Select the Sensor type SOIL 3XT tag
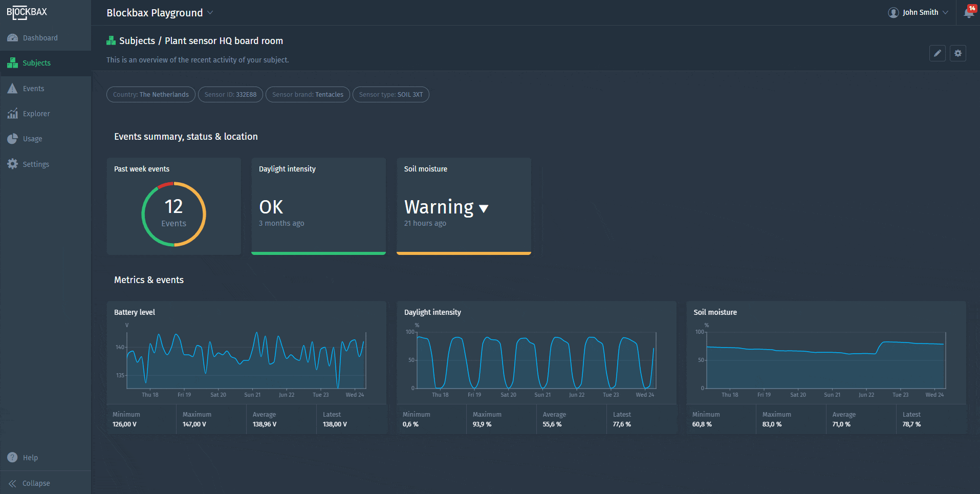Screen dimensions: 980x494 point(390,94)
